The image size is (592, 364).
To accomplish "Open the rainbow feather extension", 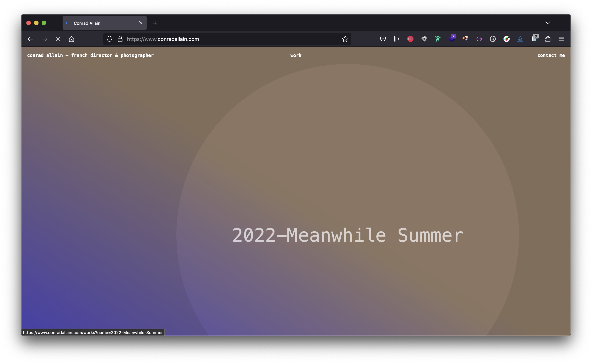I will 507,39.
